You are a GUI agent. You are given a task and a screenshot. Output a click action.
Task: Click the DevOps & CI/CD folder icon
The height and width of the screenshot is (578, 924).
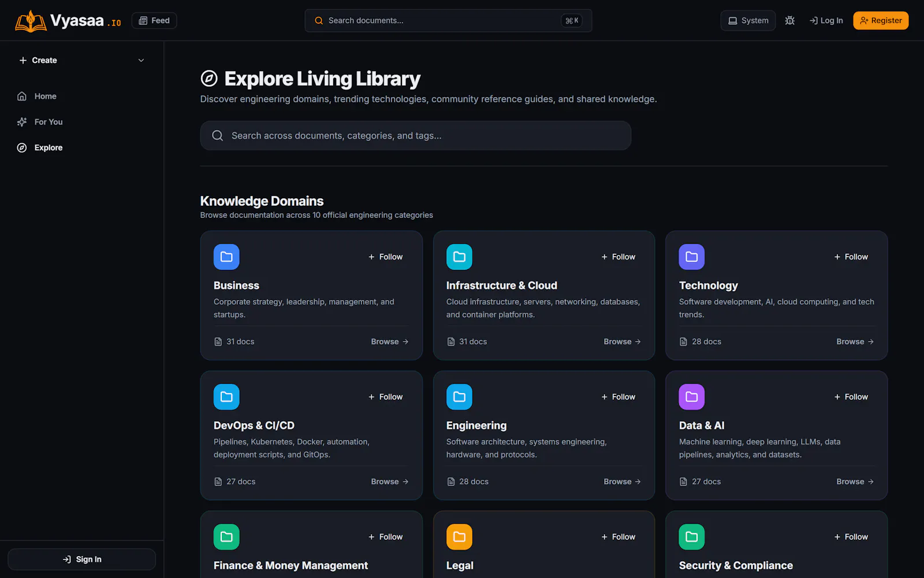click(x=226, y=397)
